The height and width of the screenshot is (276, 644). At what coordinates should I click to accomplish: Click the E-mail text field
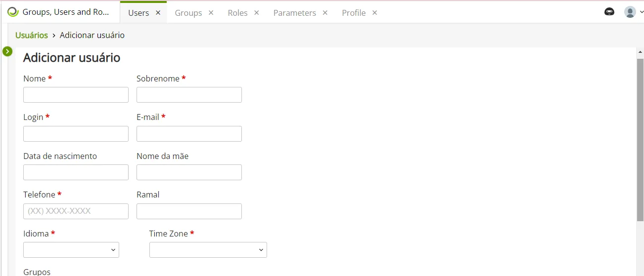click(x=189, y=134)
